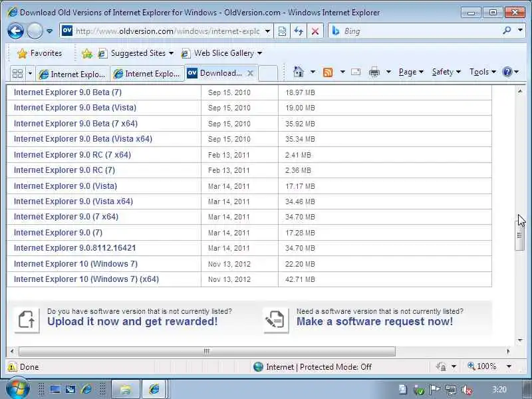Click the RSS Feeds icon
This screenshot has height=399, width=532.
328,72
